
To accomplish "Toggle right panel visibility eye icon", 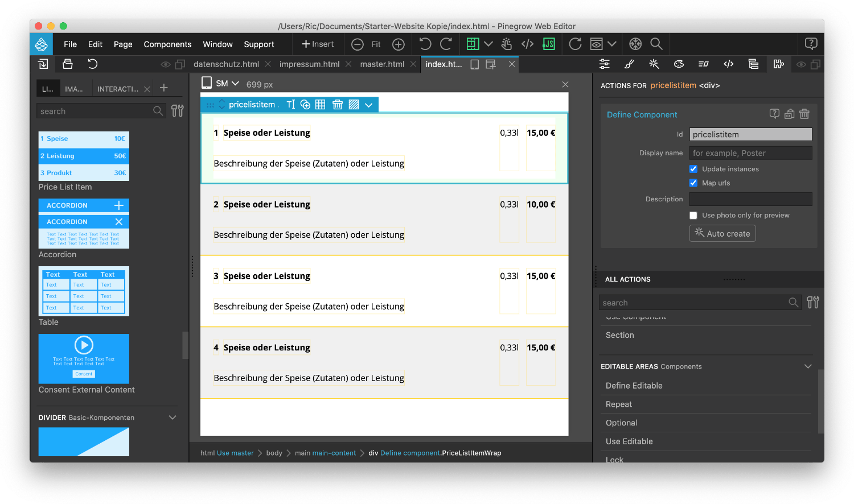I will 801,64.
